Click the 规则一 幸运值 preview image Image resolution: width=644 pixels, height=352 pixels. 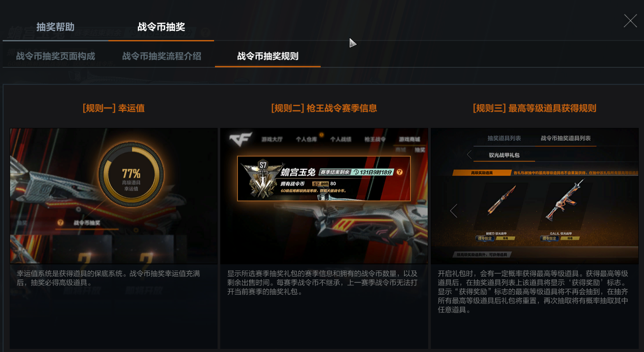click(x=114, y=196)
